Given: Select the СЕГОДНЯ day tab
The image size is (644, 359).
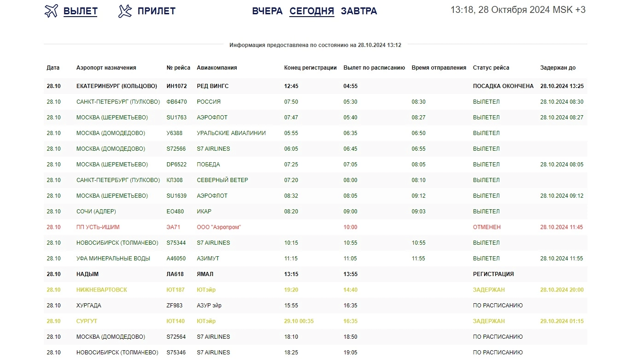Looking at the screenshot, I should coord(312,11).
